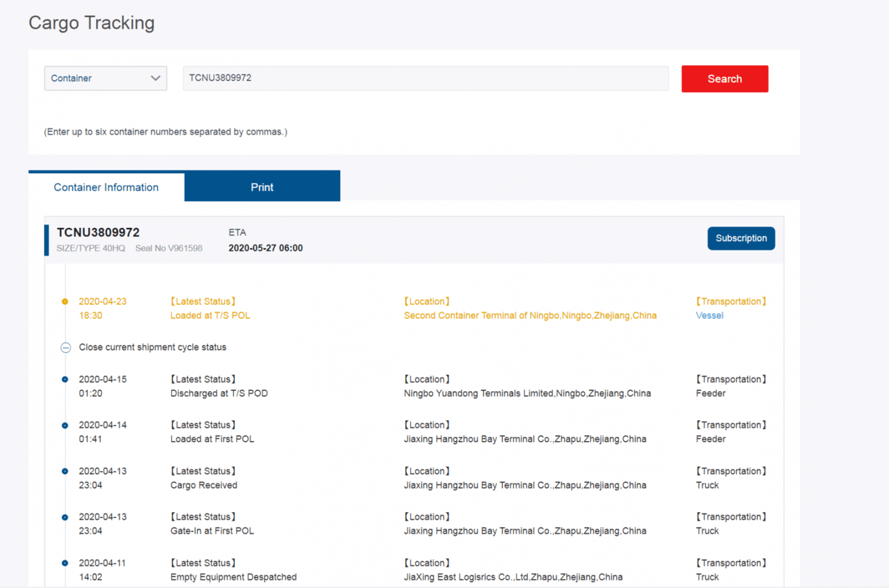Viewport: 889px width, 588px height.
Task: Click the timeline marker for Loaded at First POL
Action: coord(65,425)
